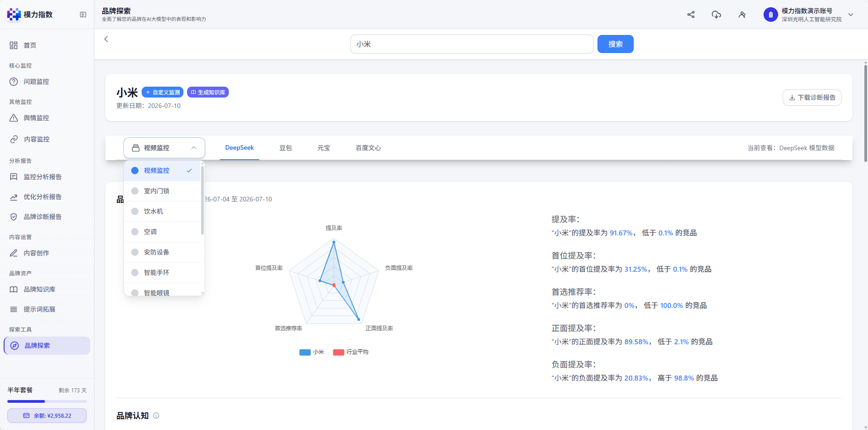Click the search field containing 小米

tap(472, 44)
